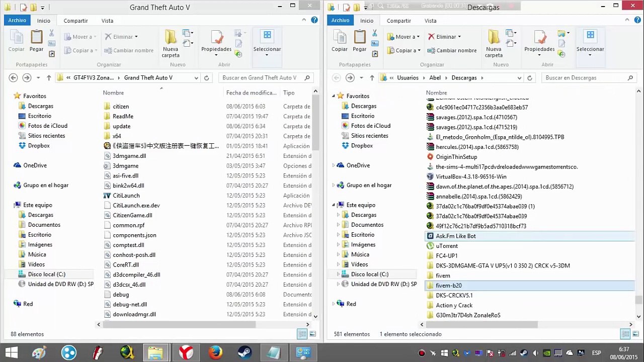Click Eliminar in the Descargas window ribbon
The image size is (644, 362).
point(444,37)
